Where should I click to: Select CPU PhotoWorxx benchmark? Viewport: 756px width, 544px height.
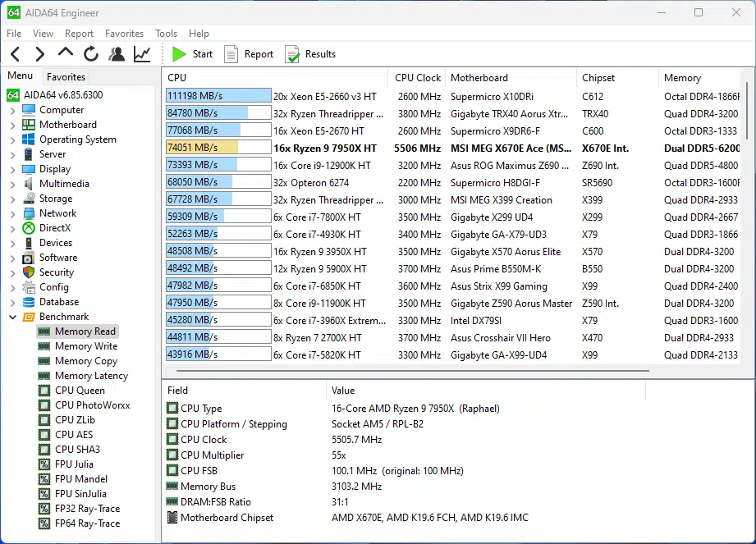click(92, 405)
